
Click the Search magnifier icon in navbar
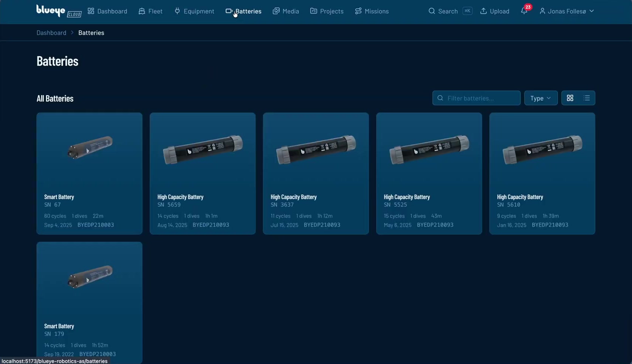[432, 11]
